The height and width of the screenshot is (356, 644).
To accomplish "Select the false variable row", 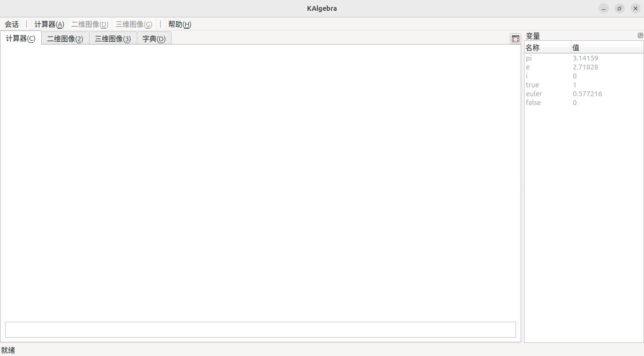I will pyautogui.click(x=584, y=103).
